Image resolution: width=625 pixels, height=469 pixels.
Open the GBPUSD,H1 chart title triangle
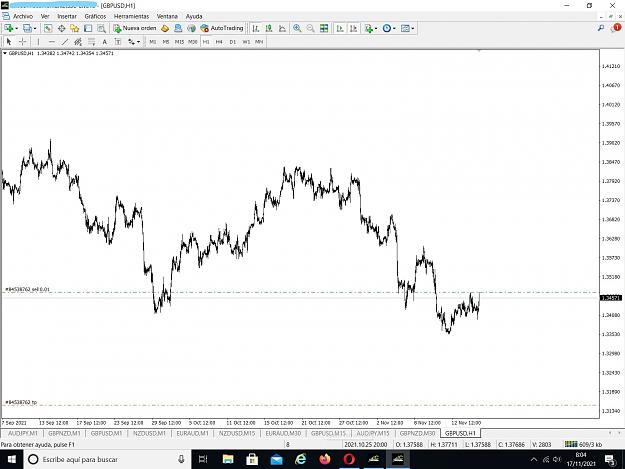[5, 53]
